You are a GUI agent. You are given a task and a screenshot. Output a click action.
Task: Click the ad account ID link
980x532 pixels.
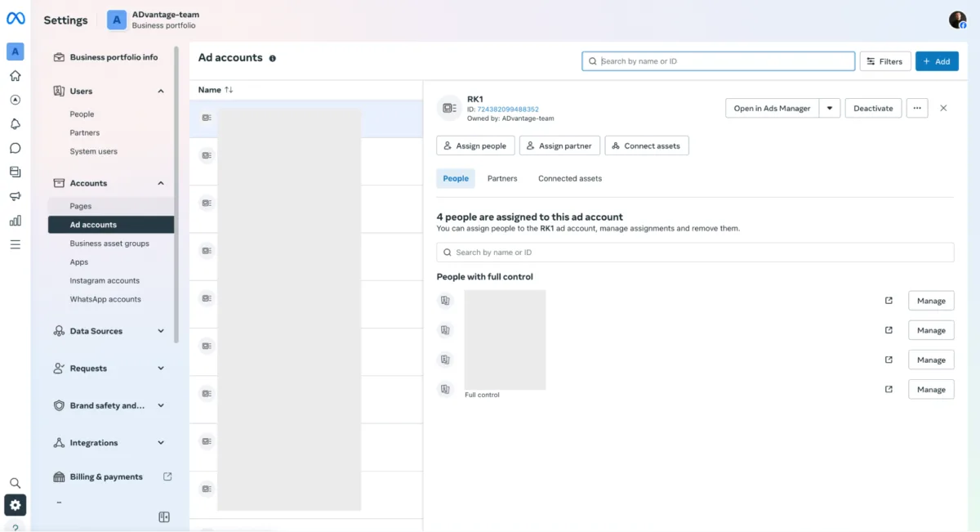pos(507,110)
